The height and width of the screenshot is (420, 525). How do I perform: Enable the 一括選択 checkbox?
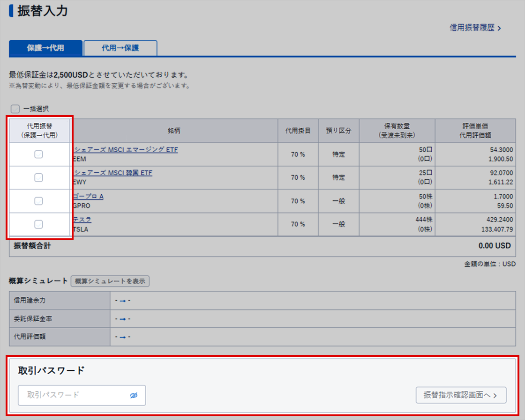pyautogui.click(x=15, y=109)
